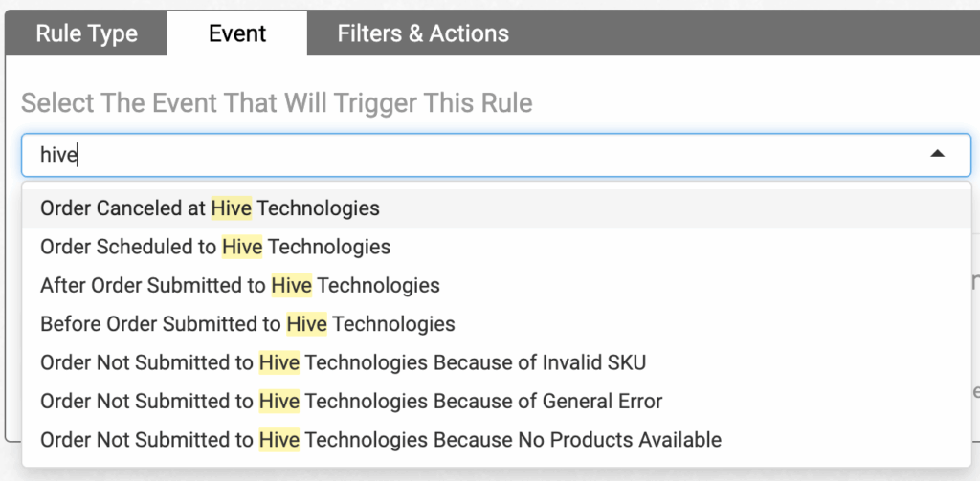Select the Because of General Error event
Screen dimensions: 980x481
[x=497, y=401]
